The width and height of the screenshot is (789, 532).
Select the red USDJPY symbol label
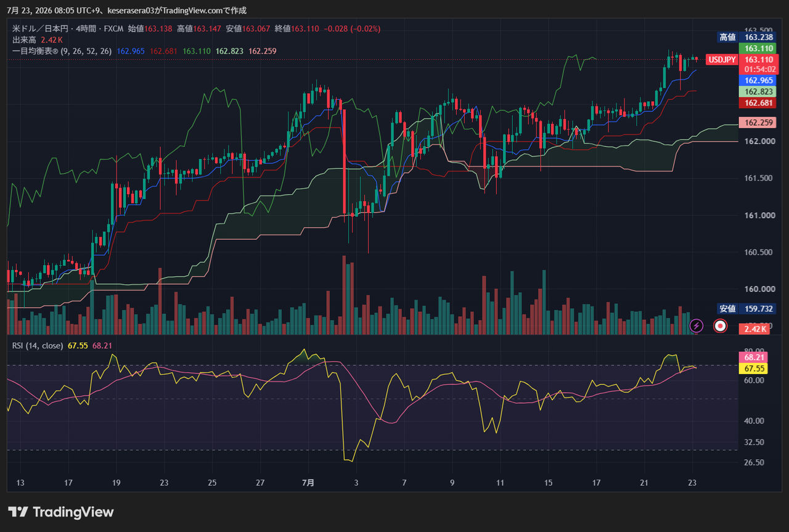tap(721, 59)
